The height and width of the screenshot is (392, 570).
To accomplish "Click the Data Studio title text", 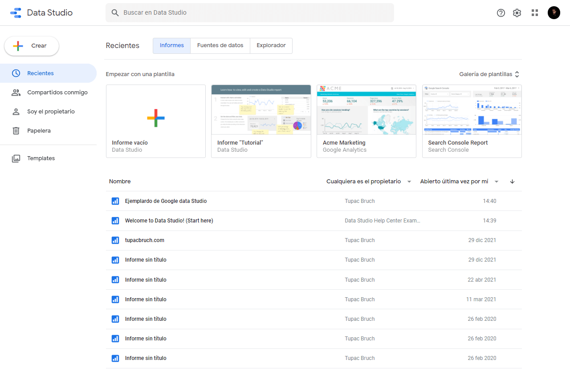I will coord(50,12).
